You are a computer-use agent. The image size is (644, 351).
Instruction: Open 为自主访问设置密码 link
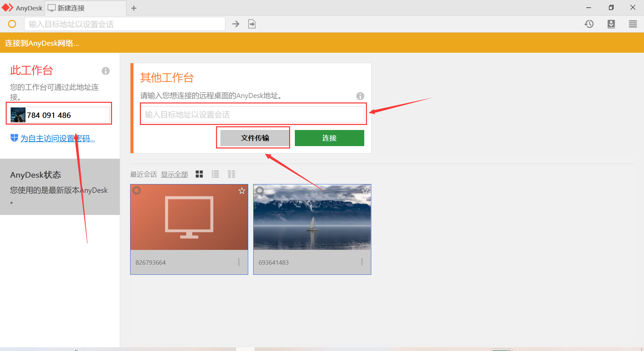click(58, 138)
